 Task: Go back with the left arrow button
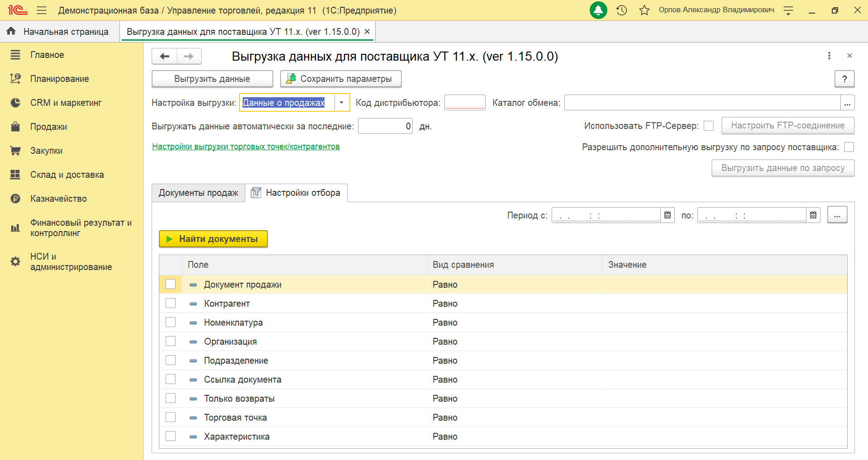[x=164, y=56]
